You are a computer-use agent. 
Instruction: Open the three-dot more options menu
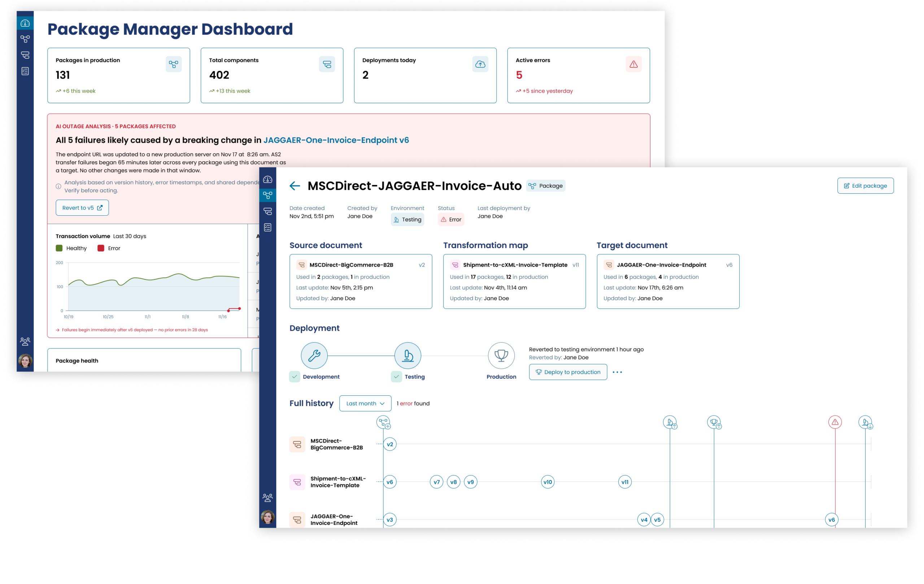(x=618, y=372)
